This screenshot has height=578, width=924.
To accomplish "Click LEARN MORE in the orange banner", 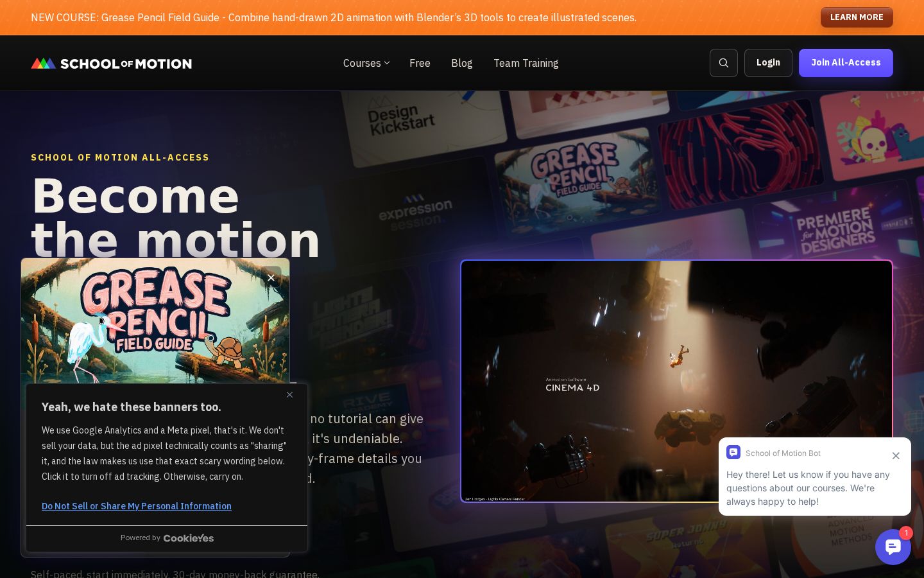I will [x=857, y=17].
